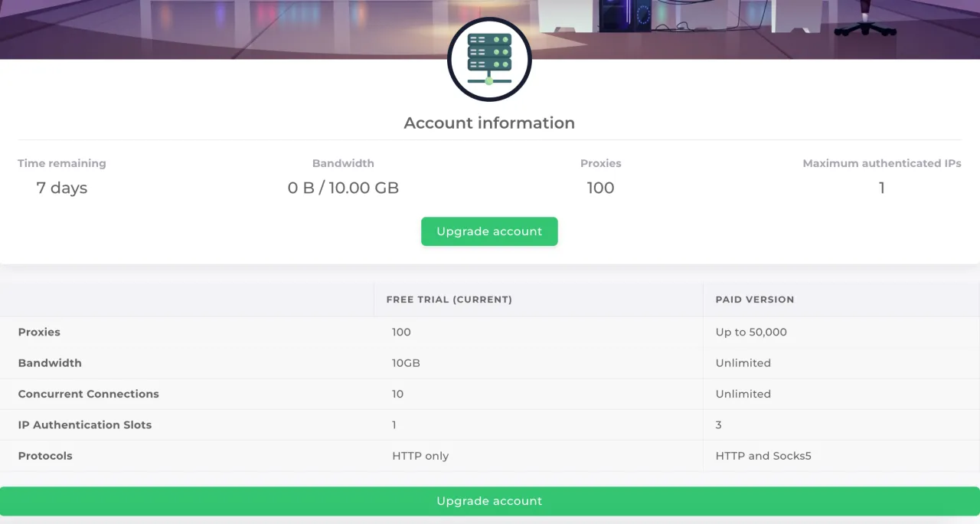The width and height of the screenshot is (980, 524).
Task: Click the computer tower in banner image
Action: pos(624,15)
